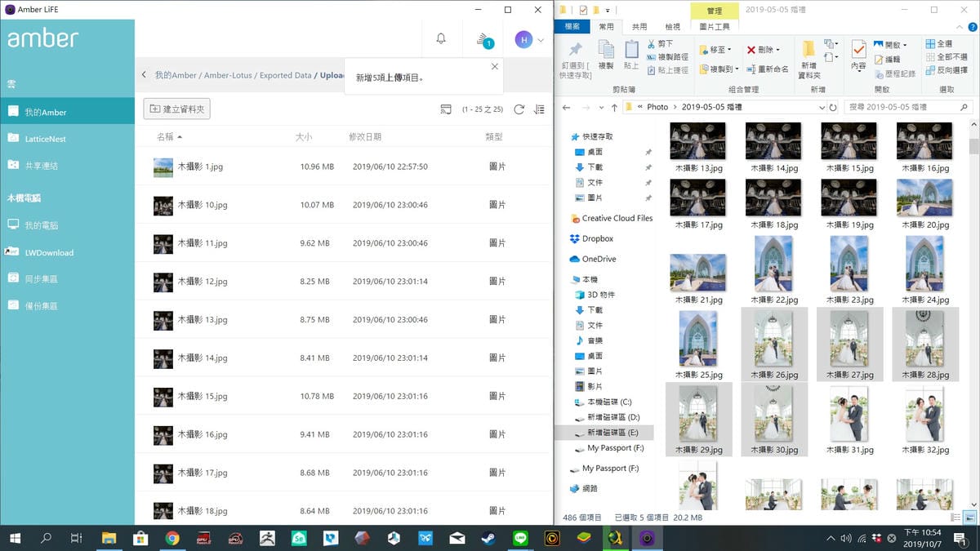Open Explorer help question mark icon
This screenshot has height=551, width=980.
[971, 27]
